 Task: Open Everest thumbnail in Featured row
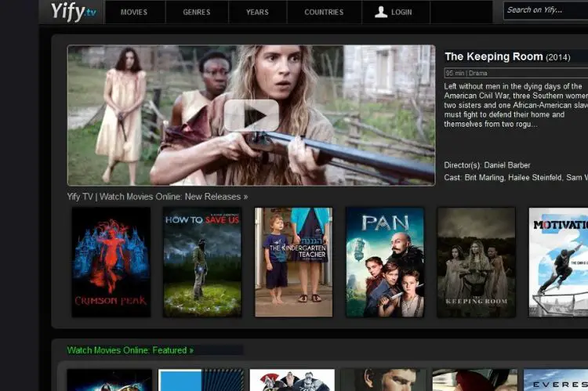[x=556, y=380]
